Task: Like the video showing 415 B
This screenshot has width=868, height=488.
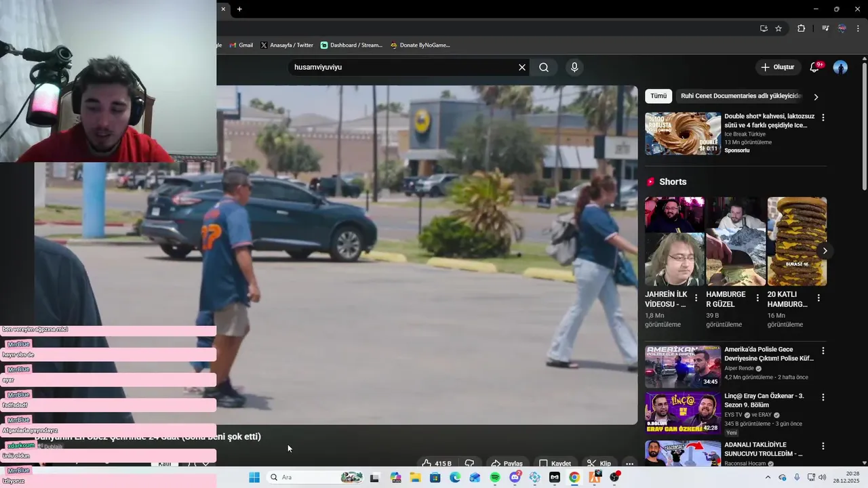Action: (x=436, y=464)
